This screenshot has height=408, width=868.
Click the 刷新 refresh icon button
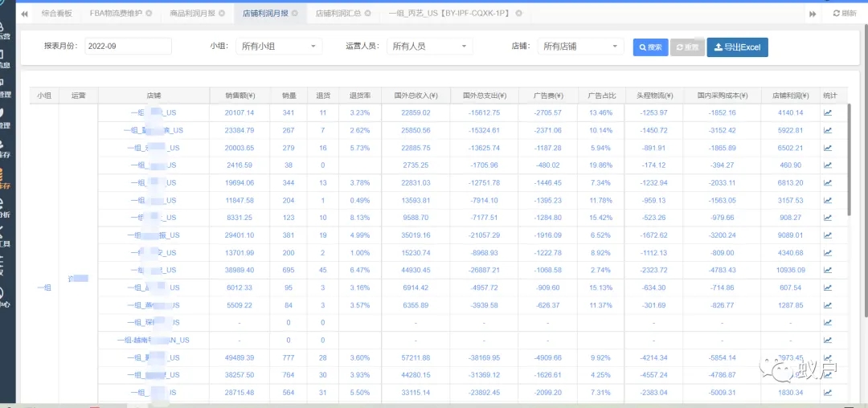[x=844, y=14]
